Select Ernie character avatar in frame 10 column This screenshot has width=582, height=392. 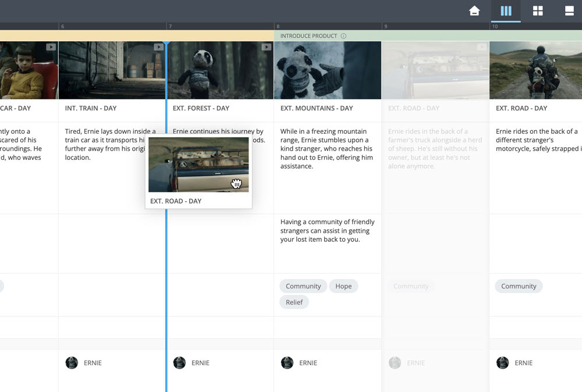[502, 363]
